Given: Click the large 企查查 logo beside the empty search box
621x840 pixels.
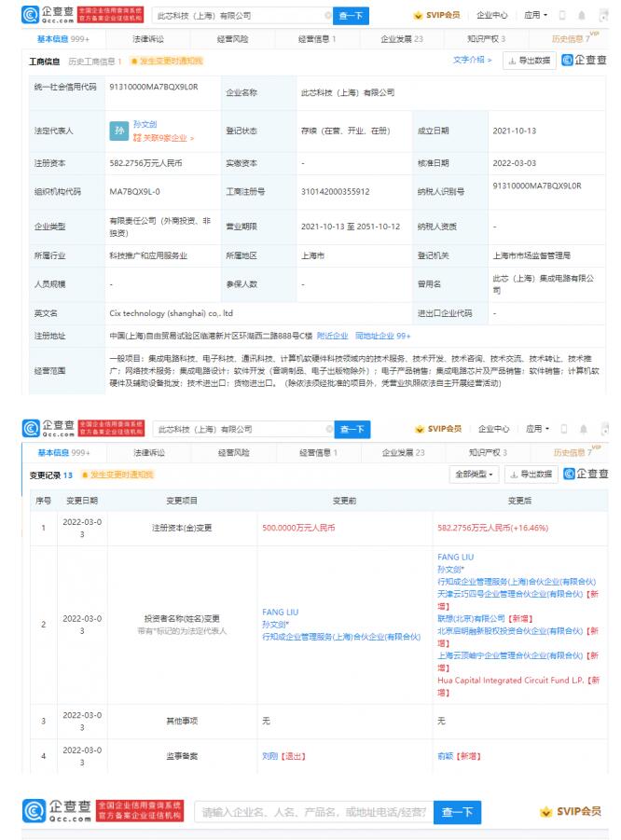Looking at the screenshot, I should pos(56,810).
